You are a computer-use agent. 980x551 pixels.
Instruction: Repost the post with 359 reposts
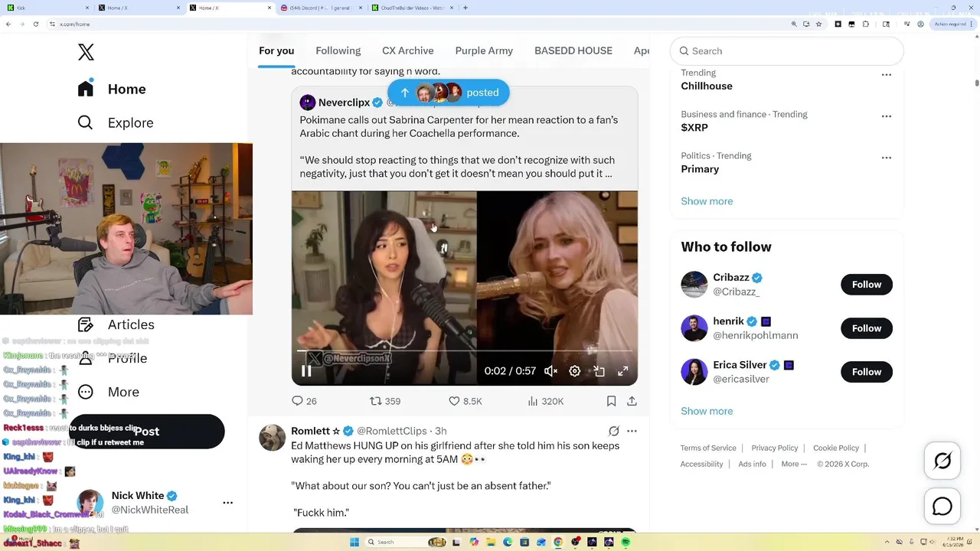click(x=385, y=401)
